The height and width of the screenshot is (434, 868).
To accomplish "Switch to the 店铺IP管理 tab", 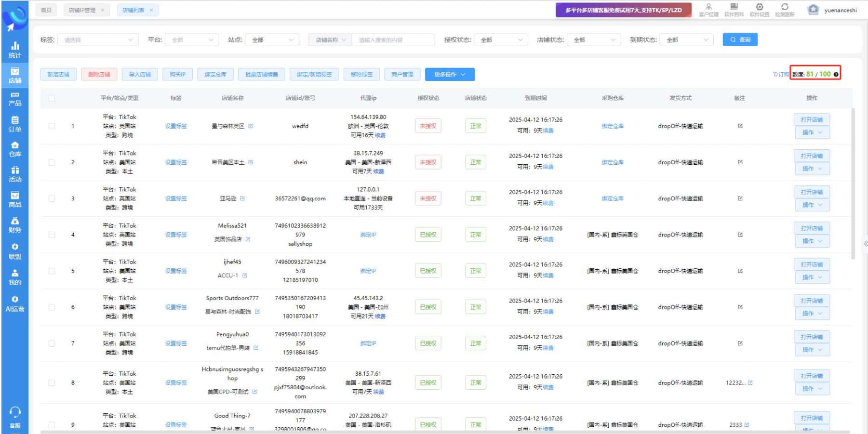I will [x=82, y=10].
